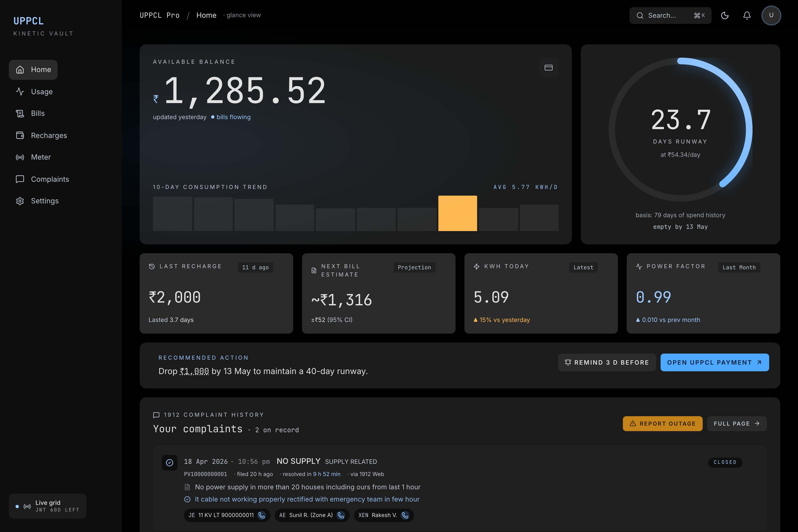Click Open UPPCL Payment button
798x532 pixels.
point(714,362)
